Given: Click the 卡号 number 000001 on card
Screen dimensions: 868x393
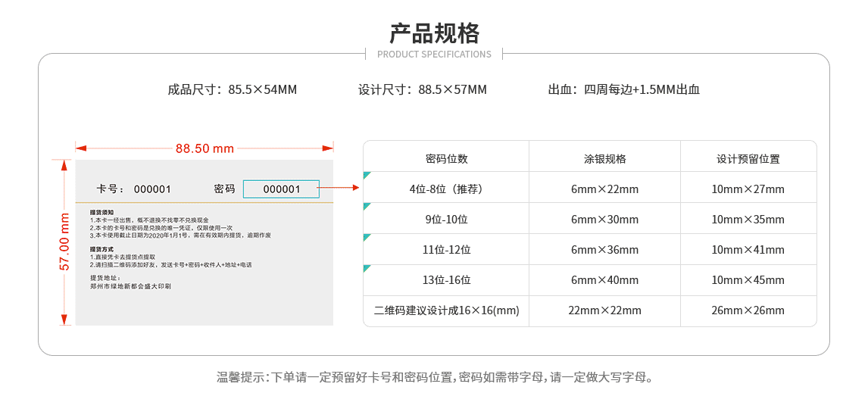Looking at the screenshot, I should 152,189.
